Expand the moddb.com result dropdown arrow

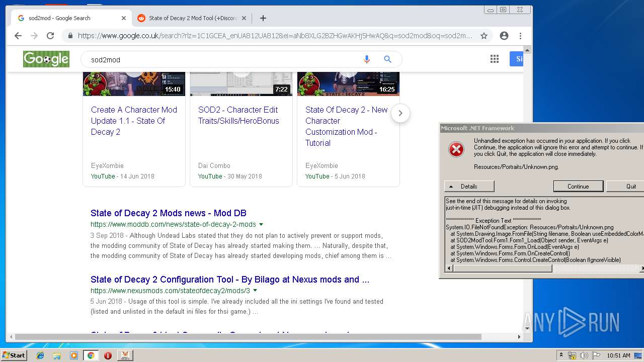coord(261,224)
